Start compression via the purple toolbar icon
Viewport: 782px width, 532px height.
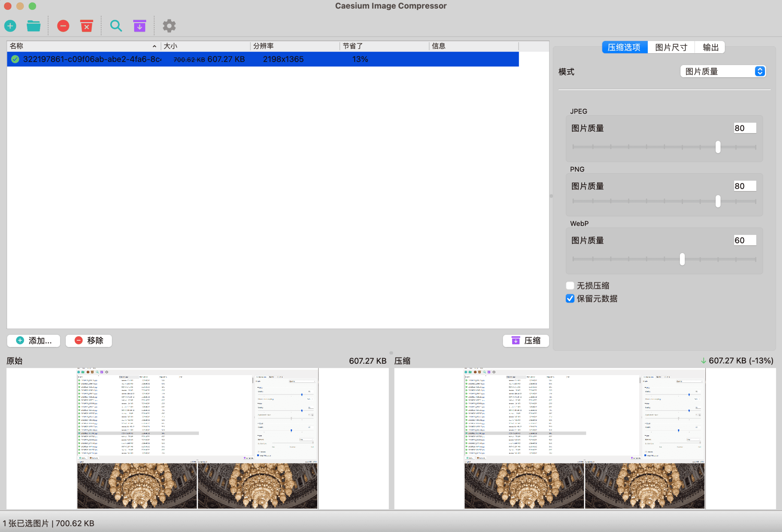pos(140,26)
